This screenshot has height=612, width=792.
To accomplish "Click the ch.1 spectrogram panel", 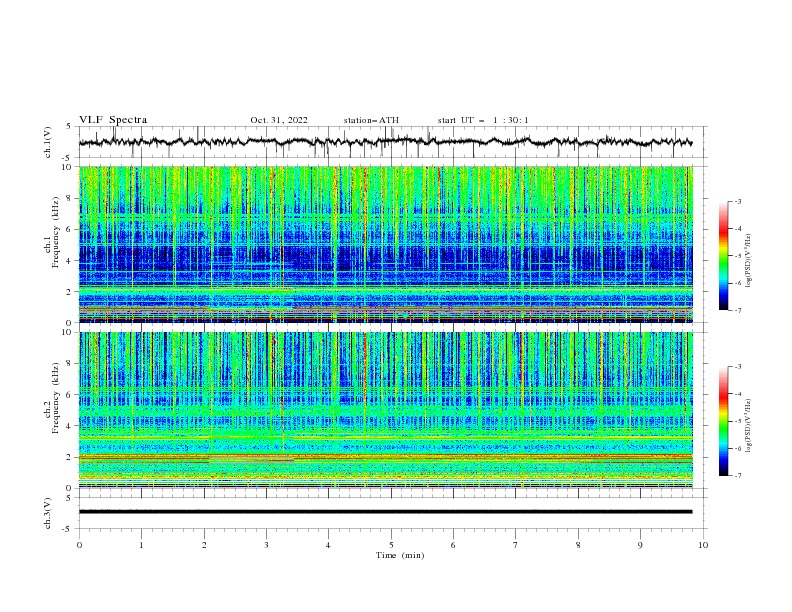I will (x=385, y=244).
